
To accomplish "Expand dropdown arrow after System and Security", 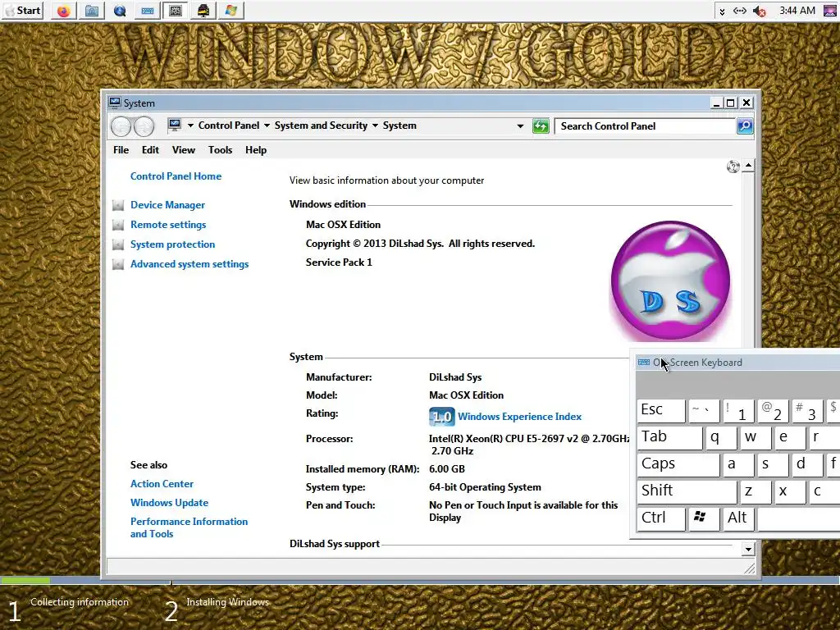I will 375,126.
